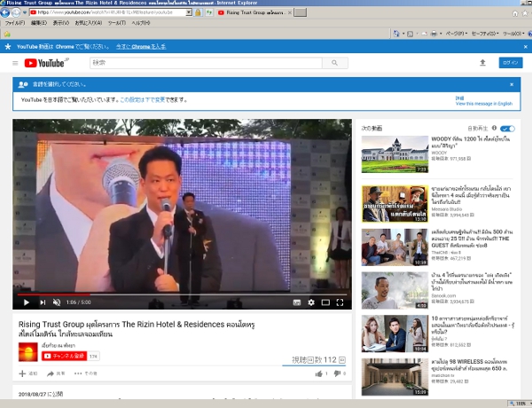Toggle subtitles in the player
532x408 pixels.
296,302
